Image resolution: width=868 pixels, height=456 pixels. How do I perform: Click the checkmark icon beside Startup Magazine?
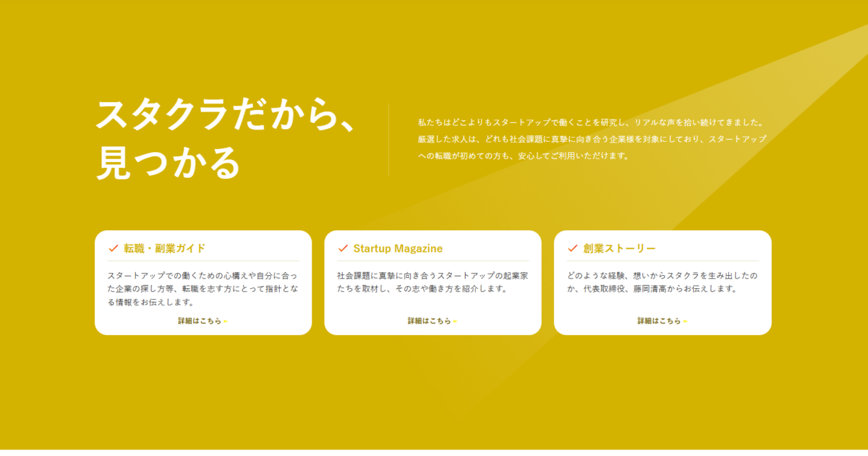343,248
